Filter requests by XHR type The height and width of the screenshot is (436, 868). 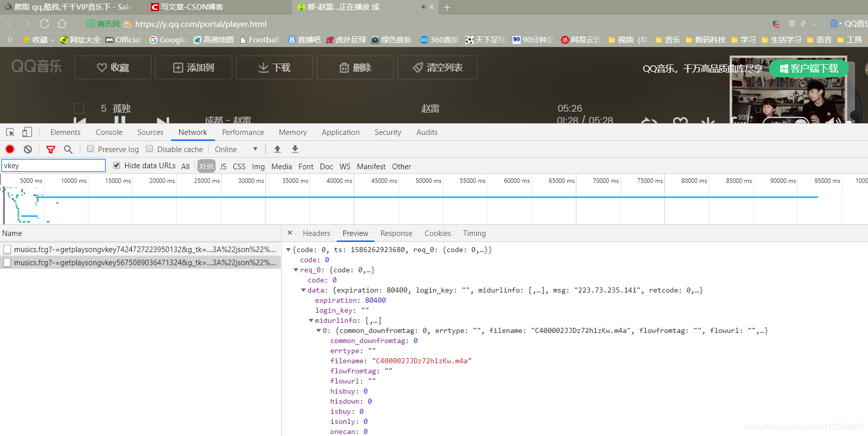point(206,166)
